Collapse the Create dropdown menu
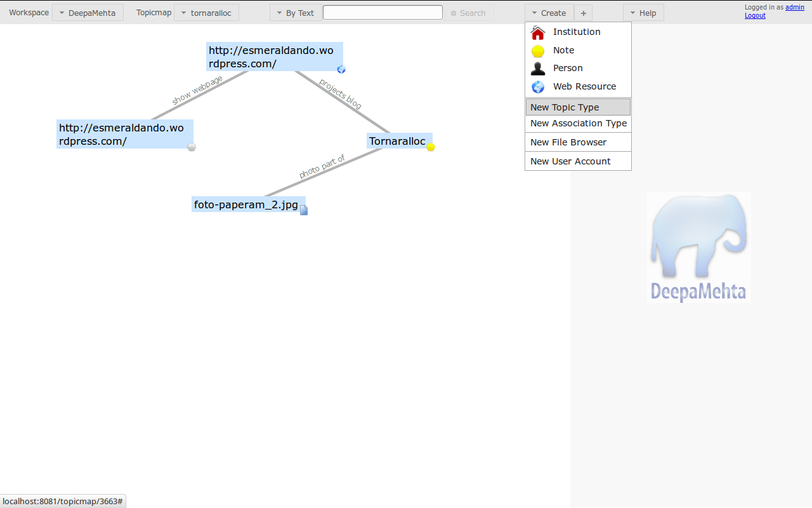 click(x=549, y=13)
